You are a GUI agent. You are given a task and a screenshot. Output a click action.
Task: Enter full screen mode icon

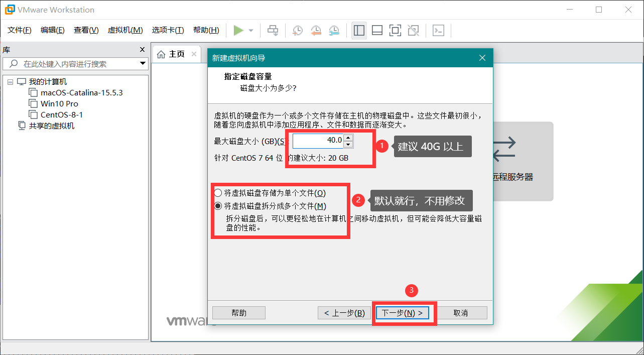pos(395,31)
